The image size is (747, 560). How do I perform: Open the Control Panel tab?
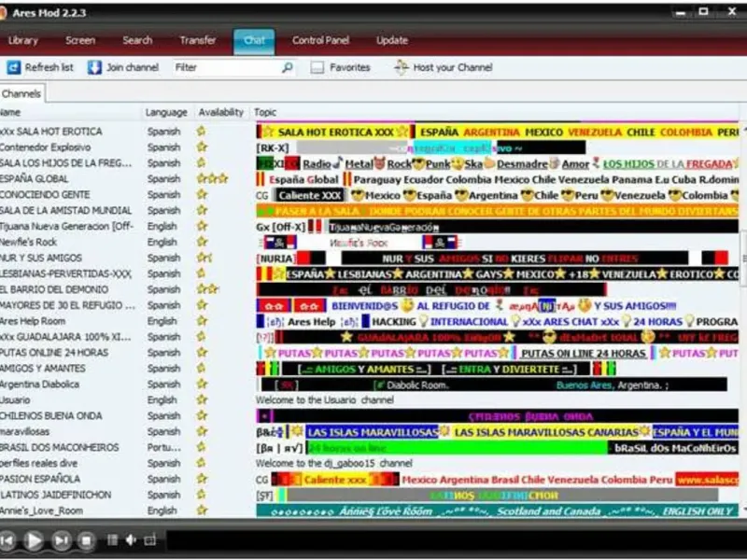320,40
